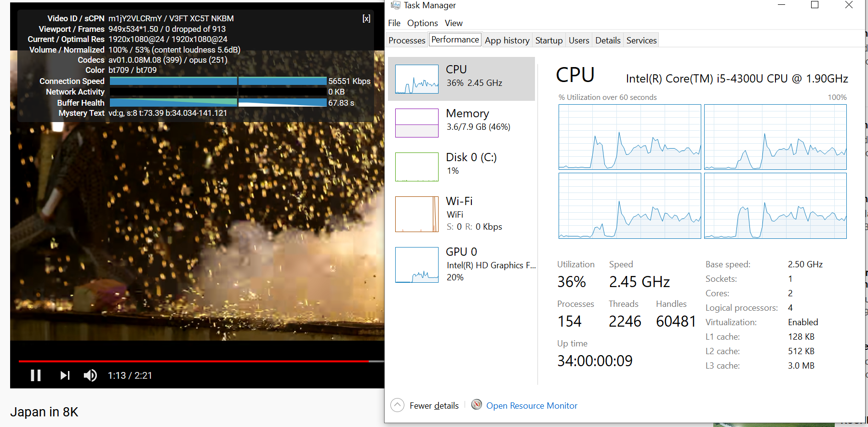The width and height of the screenshot is (868, 427).
Task: Click the bottom-right logical processor graph
Action: (x=775, y=206)
